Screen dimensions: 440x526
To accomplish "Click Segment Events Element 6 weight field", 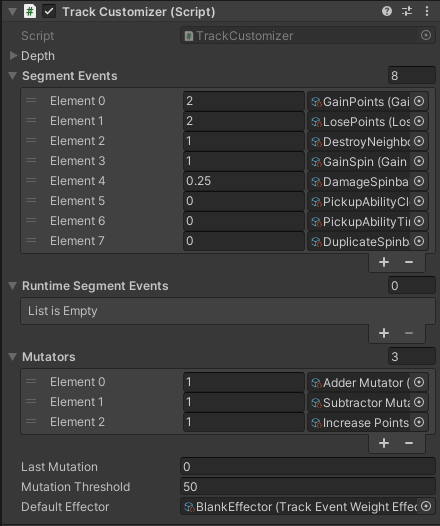I will (244, 221).
